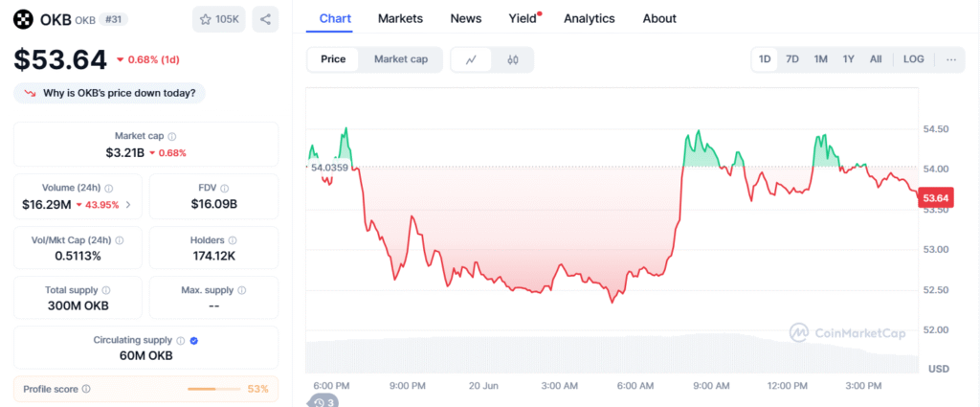Click the 43.95% volume change text
The height and width of the screenshot is (407, 980).
[102, 204]
